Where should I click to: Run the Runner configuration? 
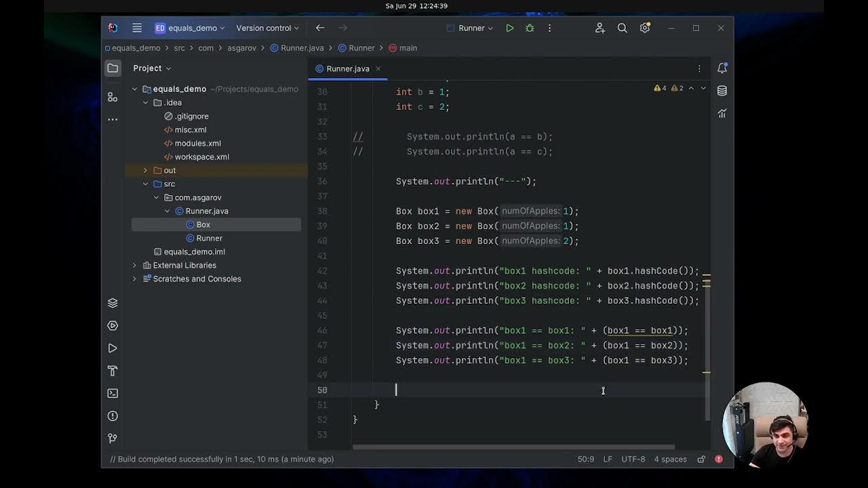coord(510,28)
